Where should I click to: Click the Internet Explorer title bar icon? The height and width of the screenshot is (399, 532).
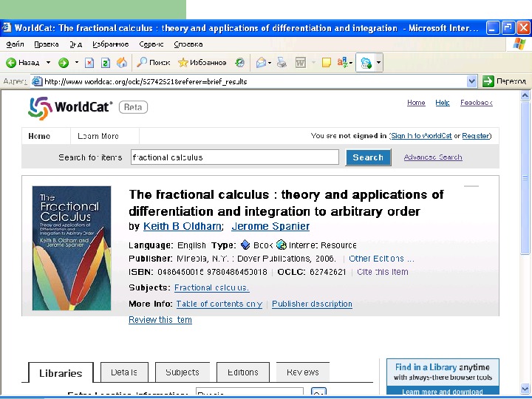click(x=7, y=27)
